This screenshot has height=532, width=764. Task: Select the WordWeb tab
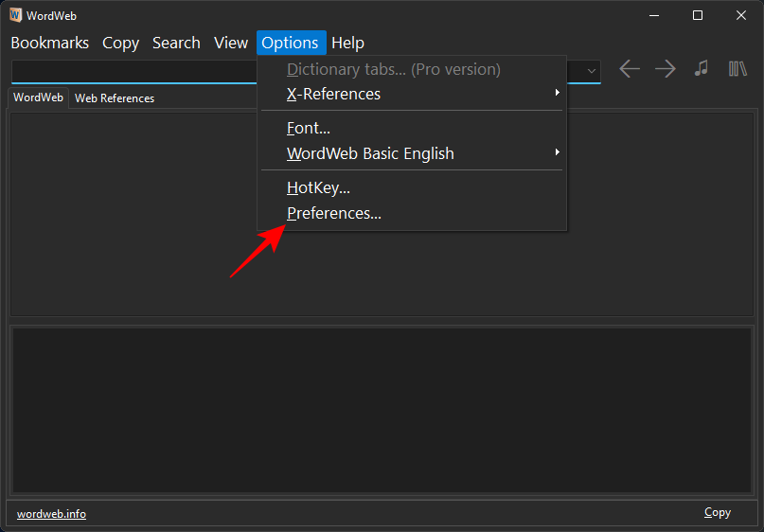tap(39, 98)
